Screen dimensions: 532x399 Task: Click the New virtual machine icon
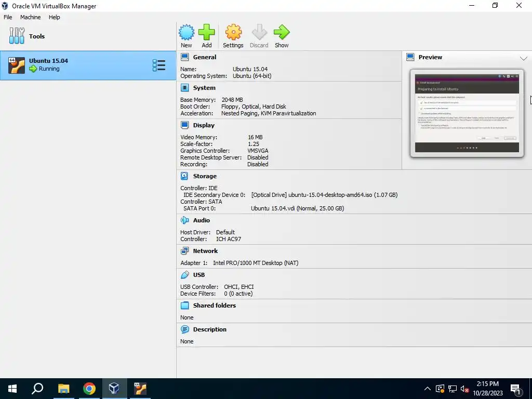(x=187, y=33)
